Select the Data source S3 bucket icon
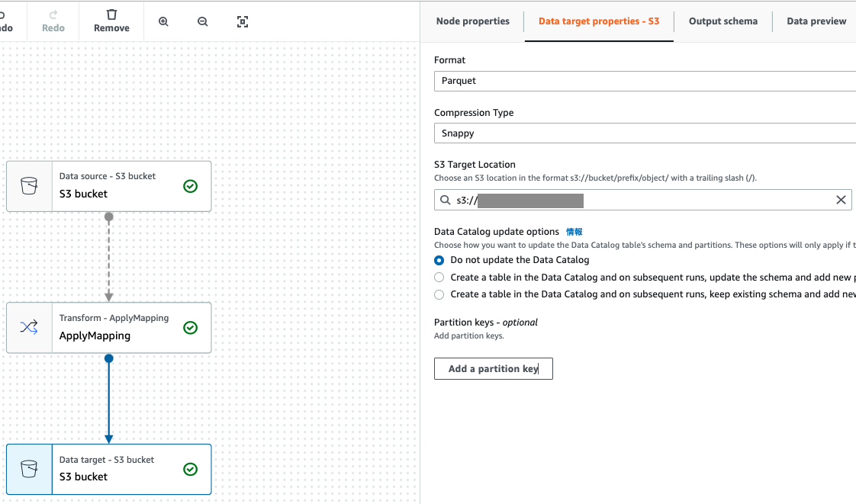The image size is (856, 504). (x=29, y=186)
